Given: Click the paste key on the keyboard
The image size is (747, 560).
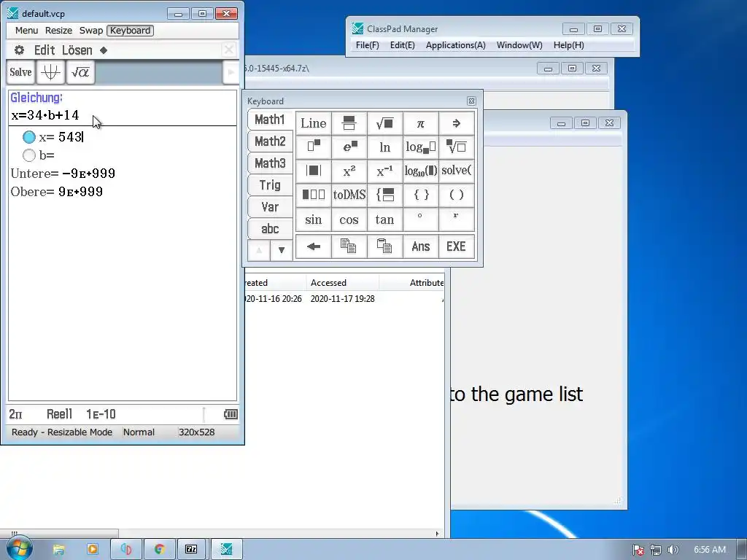Looking at the screenshot, I should [385, 246].
